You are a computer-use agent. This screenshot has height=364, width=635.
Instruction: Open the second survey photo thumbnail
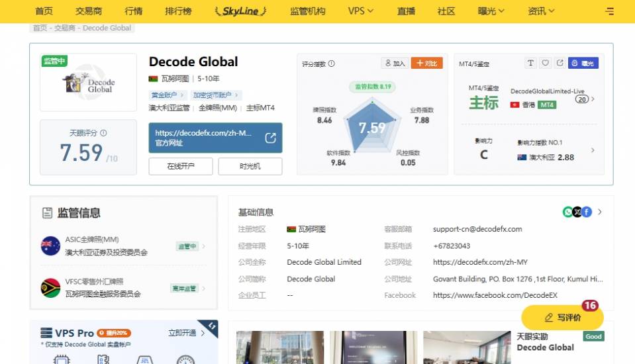click(x=373, y=347)
